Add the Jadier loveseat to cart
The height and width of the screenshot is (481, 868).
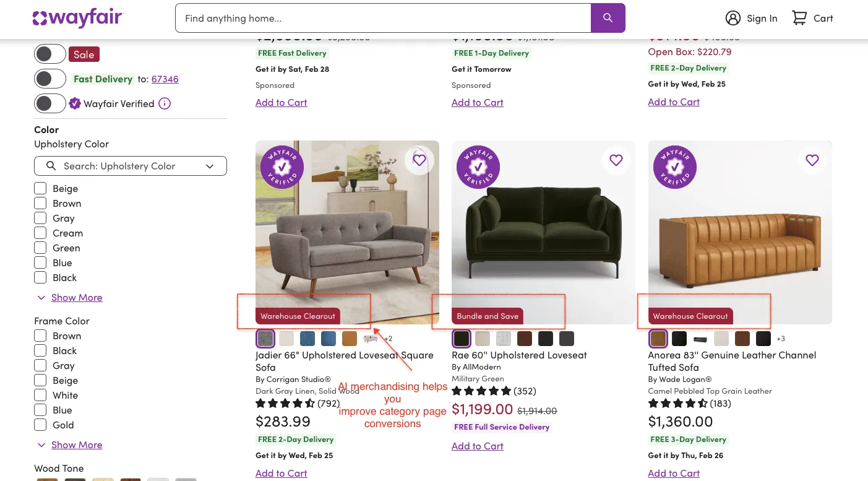point(281,473)
